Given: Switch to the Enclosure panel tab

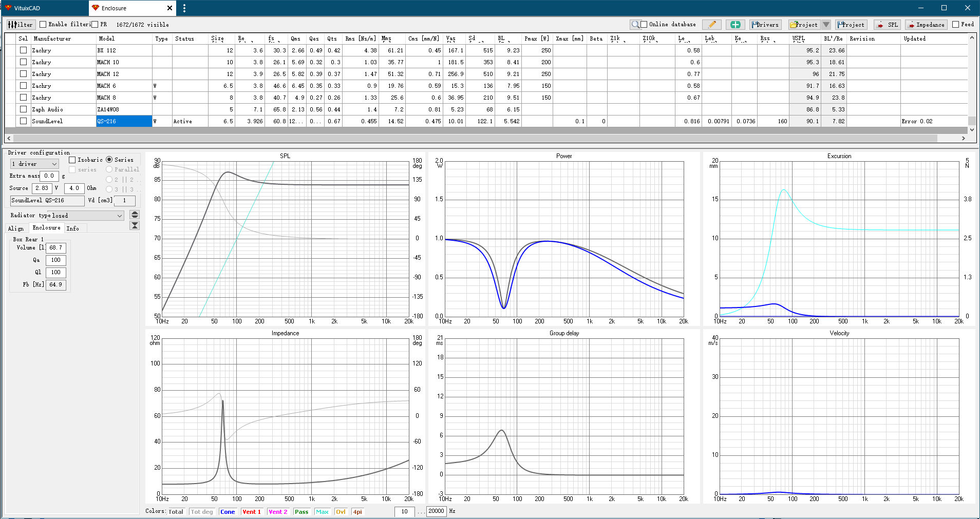Looking at the screenshot, I should 46,228.
